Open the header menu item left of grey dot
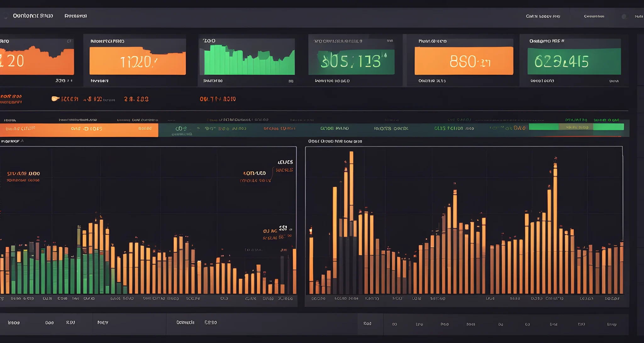The height and width of the screenshot is (343, 644). [x=594, y=16]
